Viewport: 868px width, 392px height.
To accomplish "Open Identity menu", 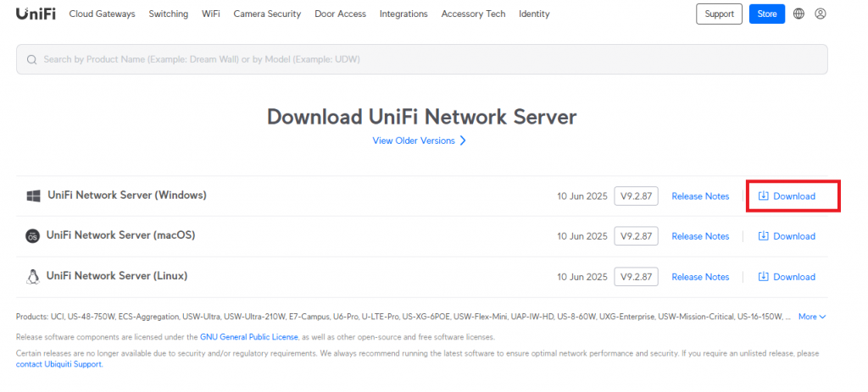I will tap(534, 14).
